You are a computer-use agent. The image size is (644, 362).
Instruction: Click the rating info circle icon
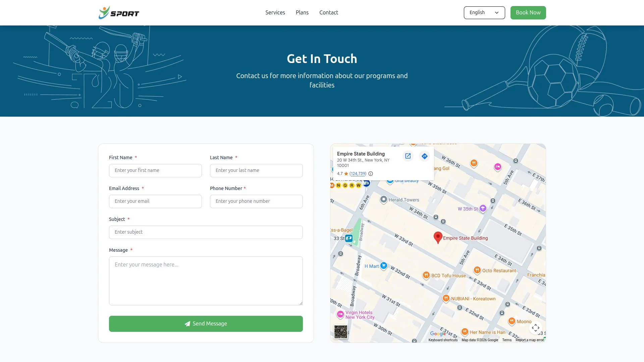tap(371, 174)
